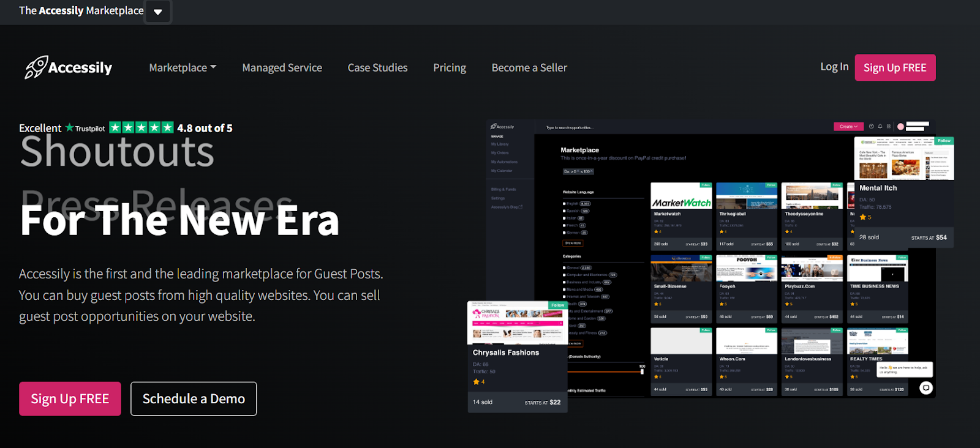
Task: Check Computer and Electronics category filter
Action: click(565, 275)
